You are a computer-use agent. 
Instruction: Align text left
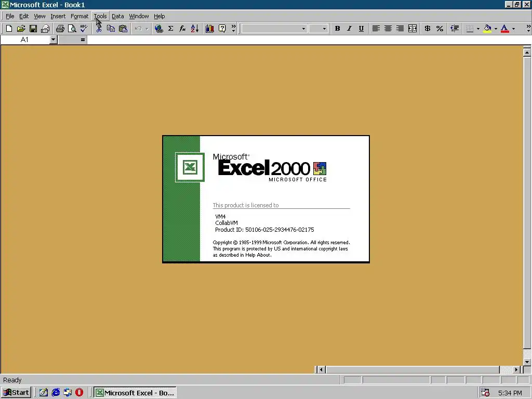(x=376, y=29)
